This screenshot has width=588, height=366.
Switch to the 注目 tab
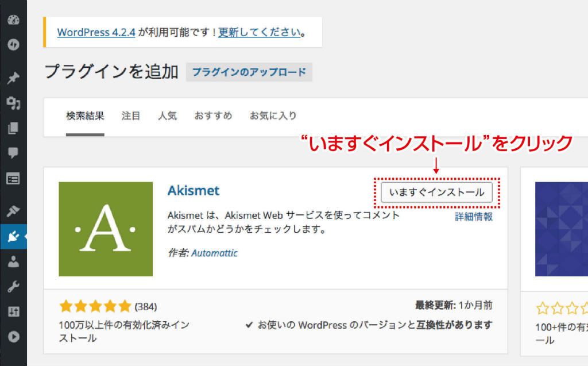tap(130, 115)
